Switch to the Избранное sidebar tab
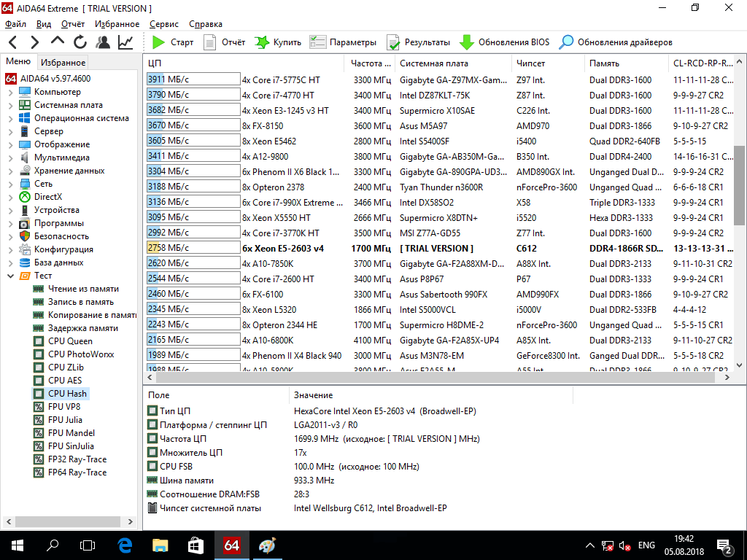Viewport: 747px width, 560px height. pos(63,63)
